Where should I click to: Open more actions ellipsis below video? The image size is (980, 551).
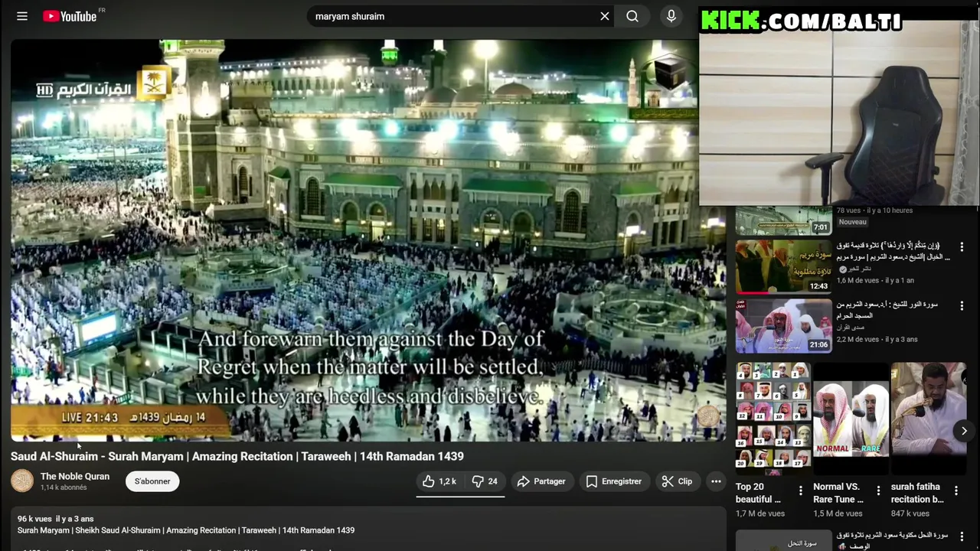coord(716,481)
